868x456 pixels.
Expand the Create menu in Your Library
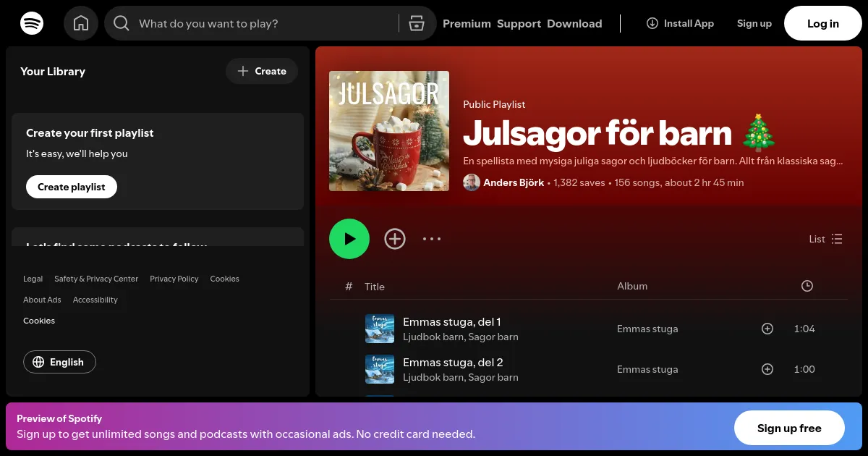point(262,71)
